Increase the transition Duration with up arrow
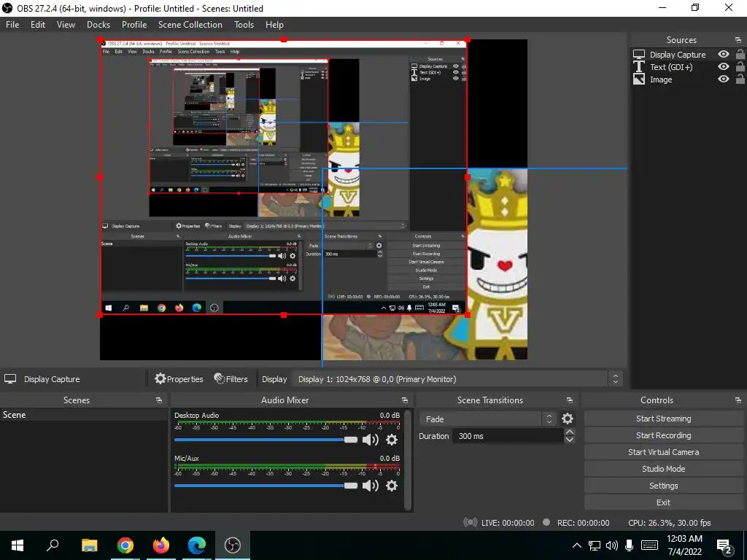The width and height of the screenshot is (747, 560). [569, 432]
